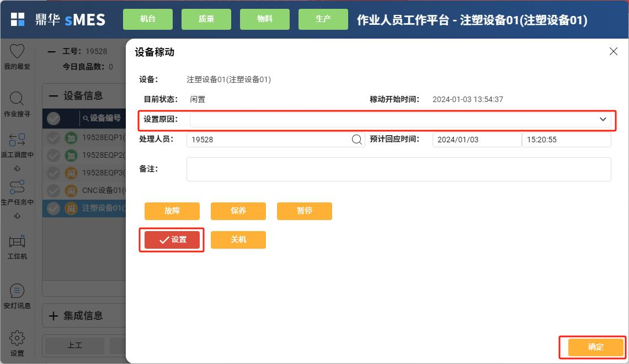This screenshot has width=629, height=364.
Task: Open 作业搜寻 search icon in sidebar
Action: [x=17, y=98]
